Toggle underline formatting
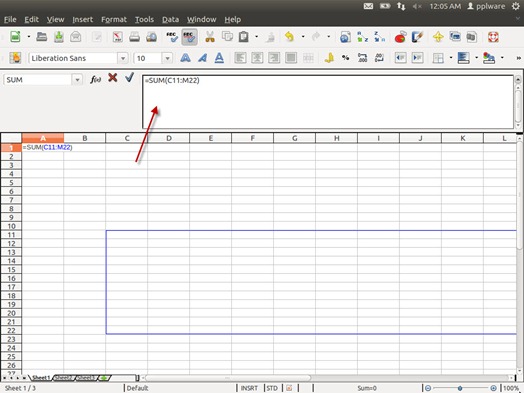 coord(219,58)
